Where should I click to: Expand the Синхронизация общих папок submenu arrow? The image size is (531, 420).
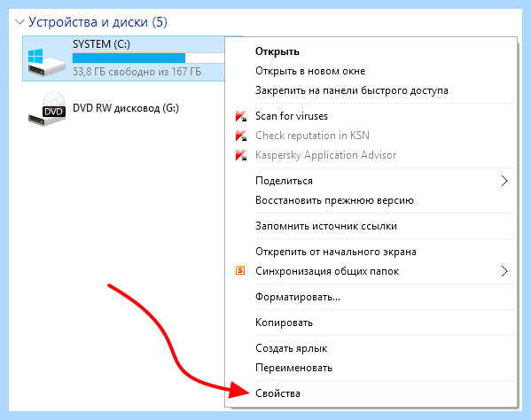tap(504, 271)
